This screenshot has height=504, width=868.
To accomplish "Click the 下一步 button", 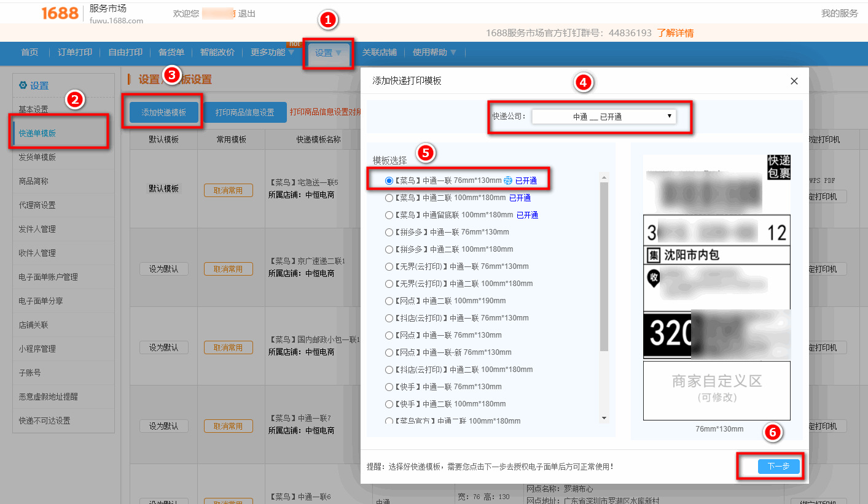I will coord(778,467).
